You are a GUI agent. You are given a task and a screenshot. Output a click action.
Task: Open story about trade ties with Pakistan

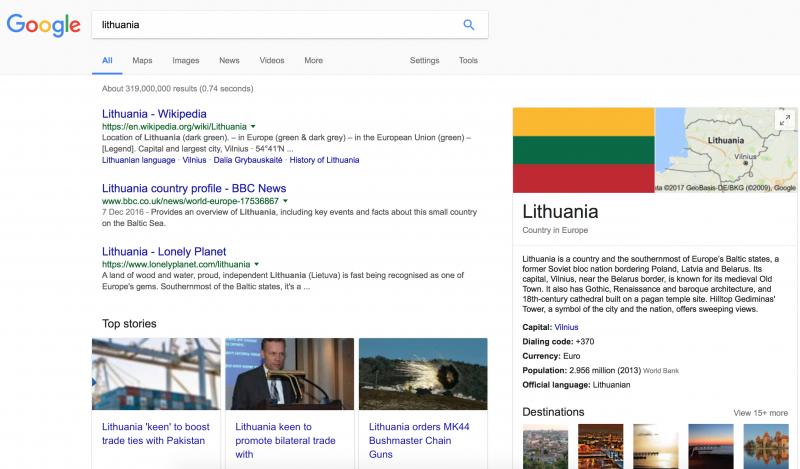pyautogui.click(x=156, y=433)
